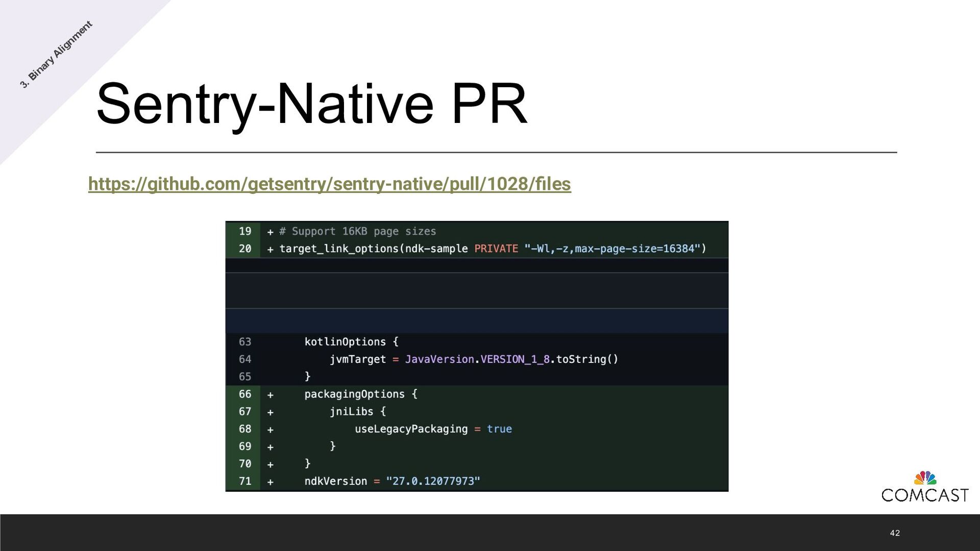Click the ndkVersion string 27.0.12077973
The image size is (980, 551).
click(433, 481)
